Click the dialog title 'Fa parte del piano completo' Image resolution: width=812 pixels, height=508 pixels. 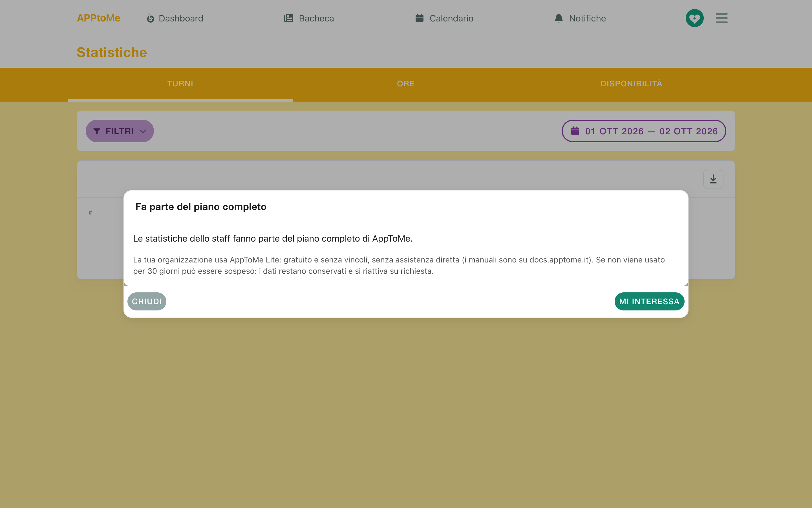coord(201,207)
